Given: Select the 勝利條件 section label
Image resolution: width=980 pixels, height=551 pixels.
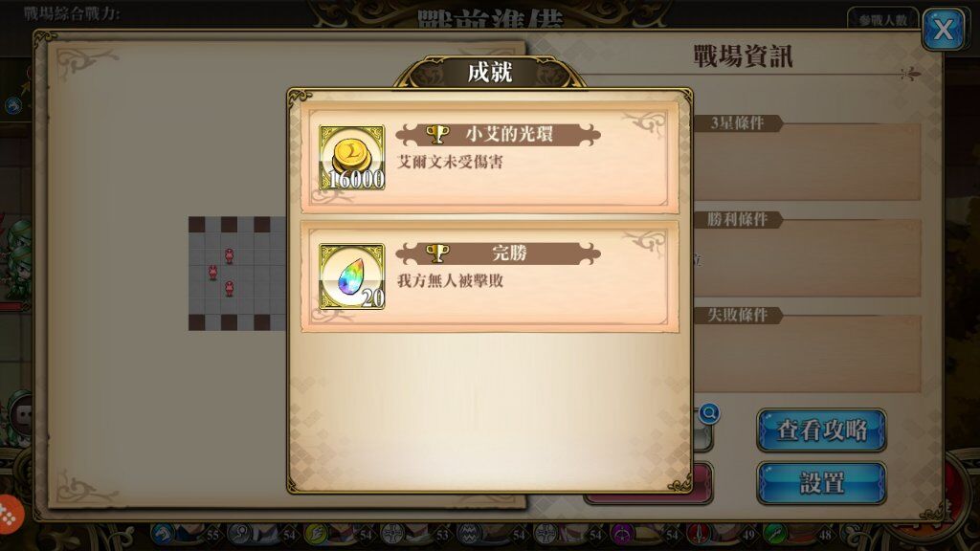Looking at the screenshot, I should pyautogui.click(x=738, y=219).
